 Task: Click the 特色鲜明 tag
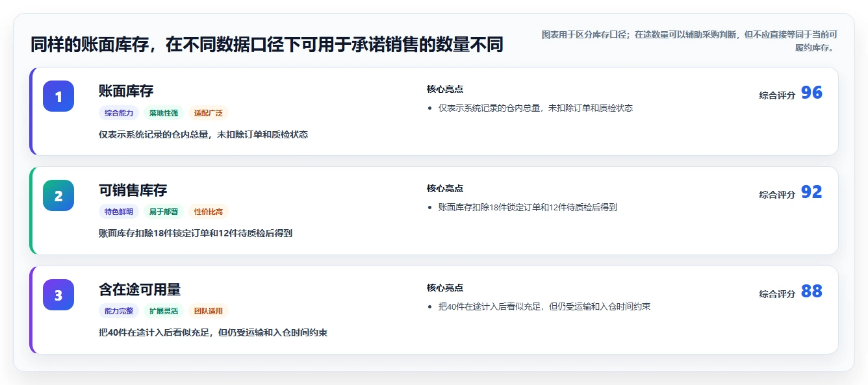[x=119, y=212]
